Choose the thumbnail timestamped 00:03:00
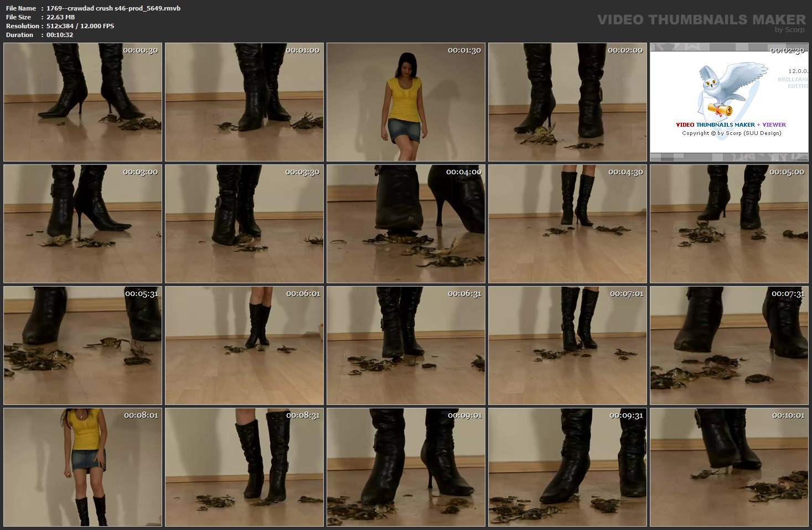Image resolution: width=812 pixels, height=530 pixels. point(83,224)
